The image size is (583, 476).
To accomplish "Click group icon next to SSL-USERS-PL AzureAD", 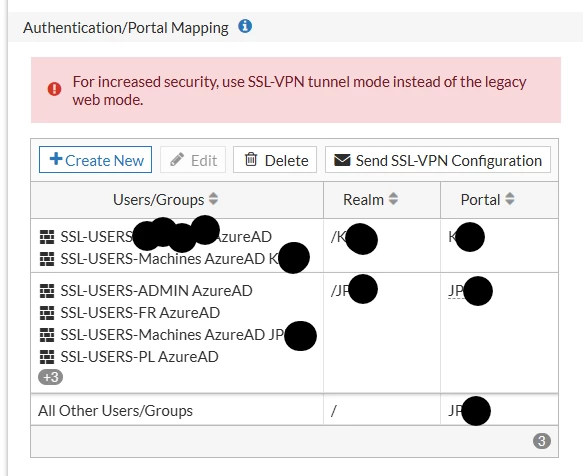I will pos(47,357).
